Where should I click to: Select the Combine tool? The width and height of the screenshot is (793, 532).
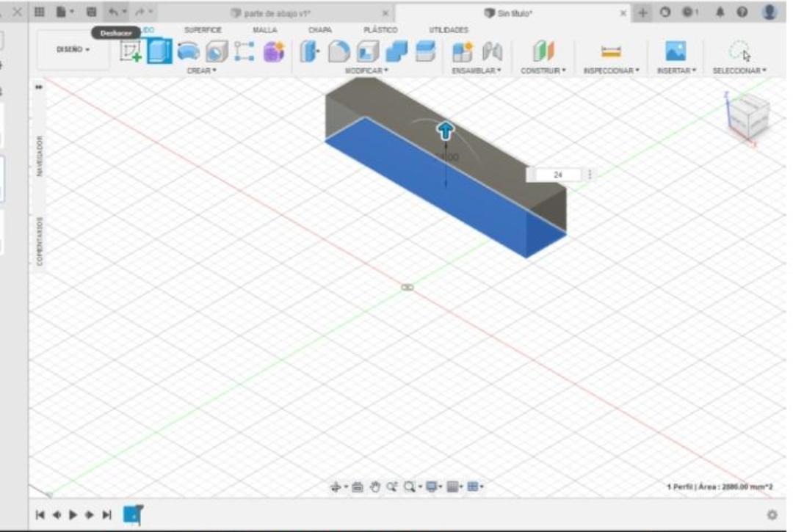tap(396, 51)
